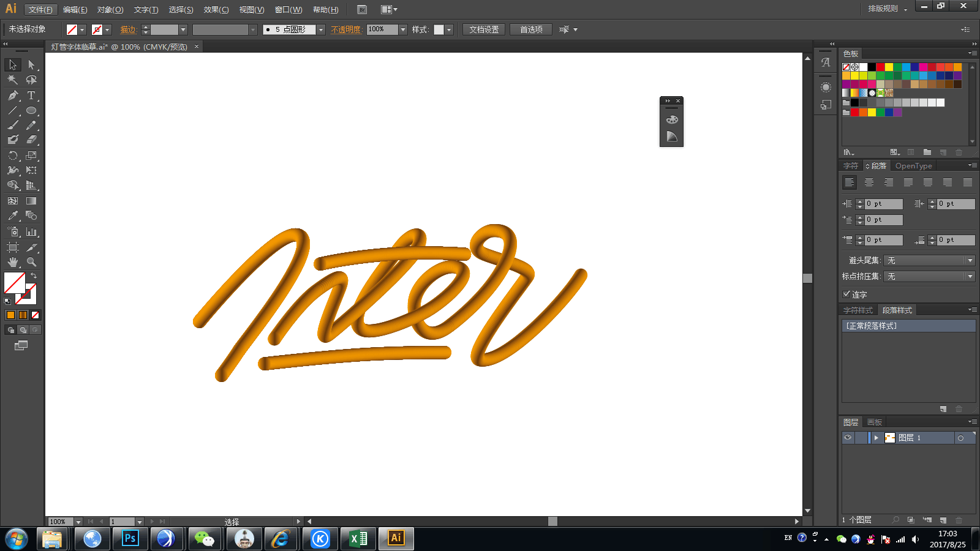980x551 pixels.
Task: Select the Artboard tool
Action: [x=13, y=247]
